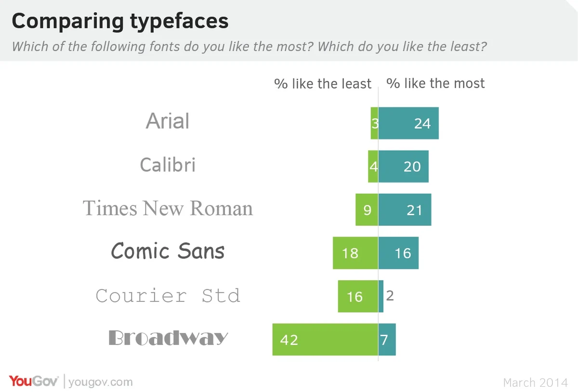
Task: Click Times New Roman teal 21 bar
Action: click(x=405, y=209)
